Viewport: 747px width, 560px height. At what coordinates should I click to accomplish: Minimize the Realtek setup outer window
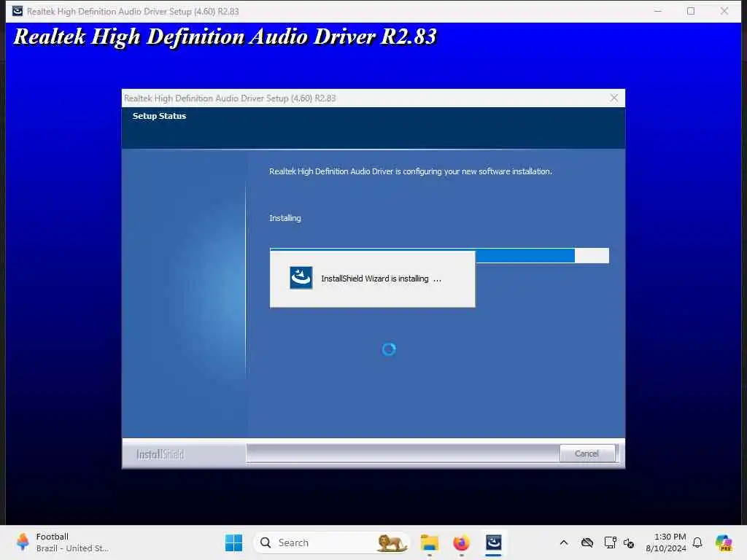pyautogui.click(x=658, y=11)
